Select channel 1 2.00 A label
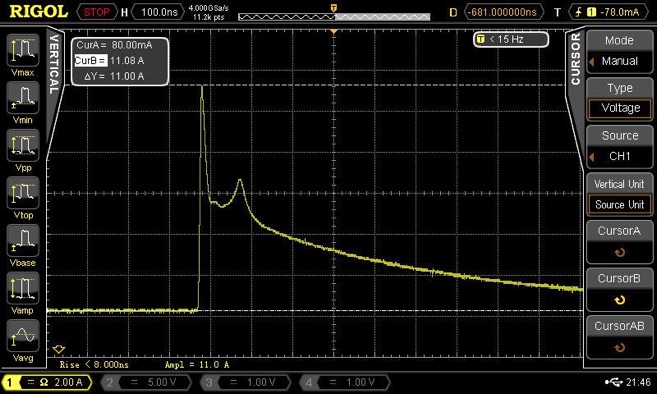 (x=47, y=382)
